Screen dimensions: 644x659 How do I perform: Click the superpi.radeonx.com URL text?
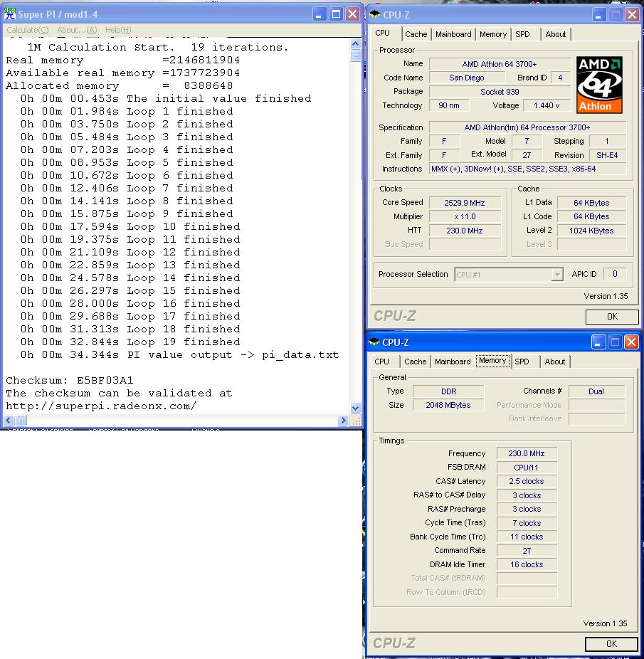(x=101, y=406)
